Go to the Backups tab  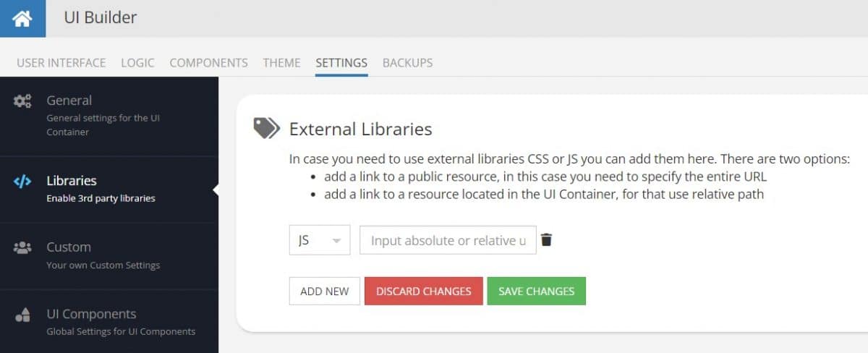pos(407,62)
